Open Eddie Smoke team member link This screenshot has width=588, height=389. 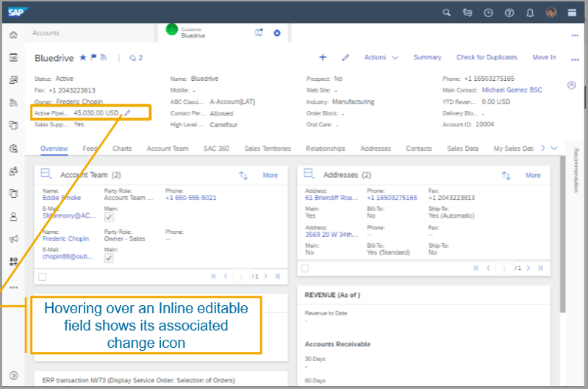point(62,198)
